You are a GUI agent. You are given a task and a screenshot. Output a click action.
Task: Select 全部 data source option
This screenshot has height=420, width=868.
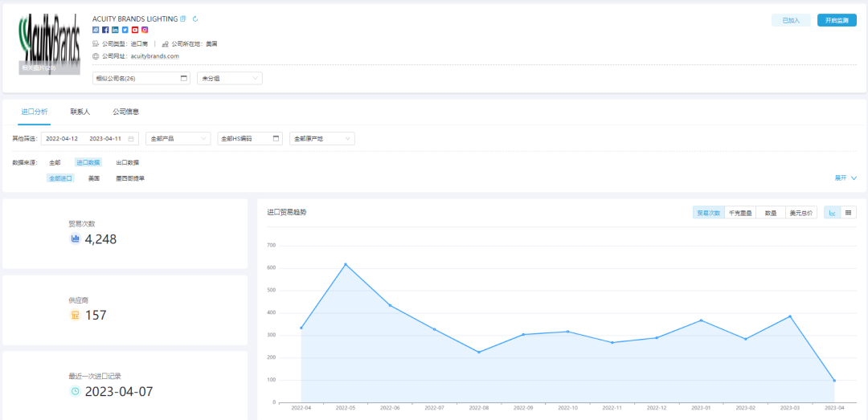pos(55,162)
